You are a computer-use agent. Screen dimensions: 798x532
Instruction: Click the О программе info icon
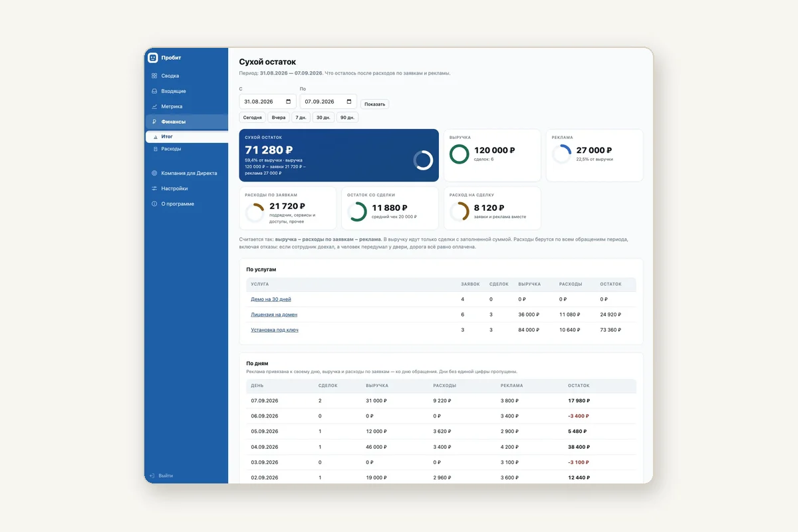(x=154, y=203)
